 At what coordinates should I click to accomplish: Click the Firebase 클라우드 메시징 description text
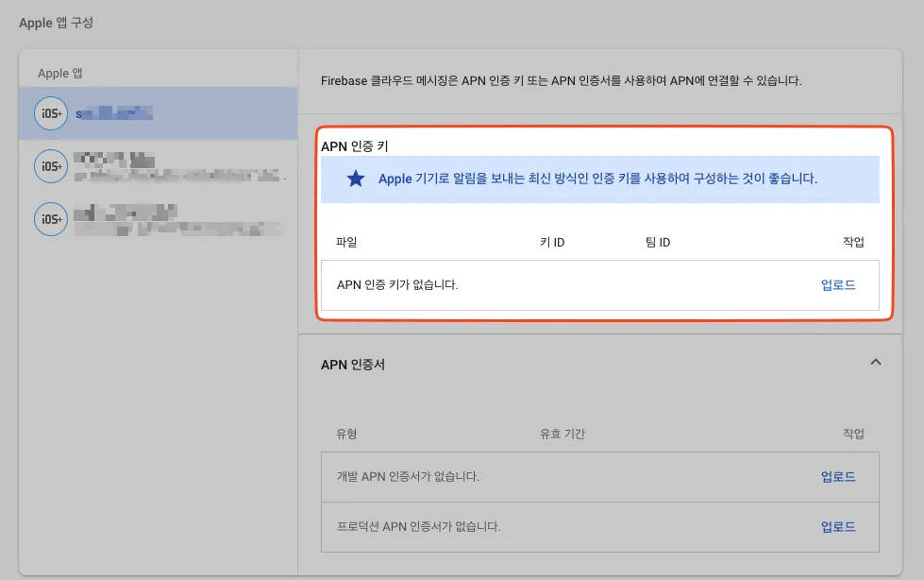pyautogui.click(x=561, y=81)
